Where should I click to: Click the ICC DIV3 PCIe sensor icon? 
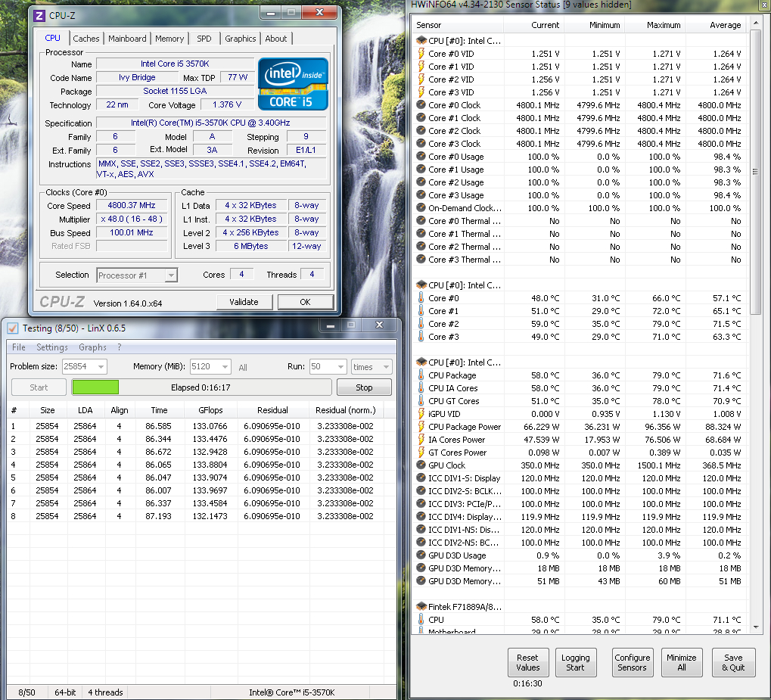[421, 504]
